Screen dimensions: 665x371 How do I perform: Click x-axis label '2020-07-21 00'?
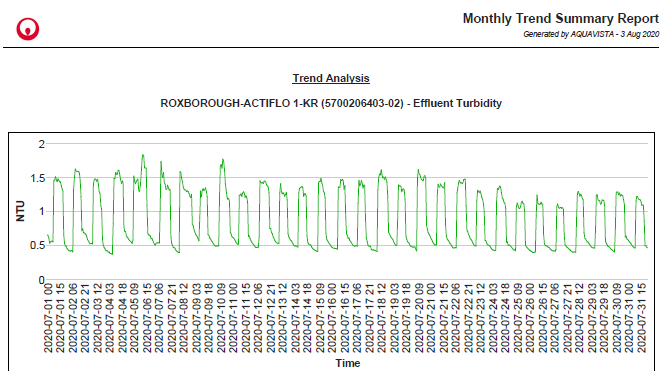tap(432, 318)
